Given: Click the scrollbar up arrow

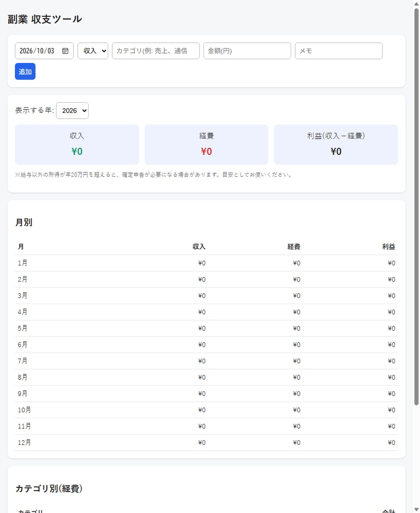Looking at the screenshot, I should pos(416,4).
